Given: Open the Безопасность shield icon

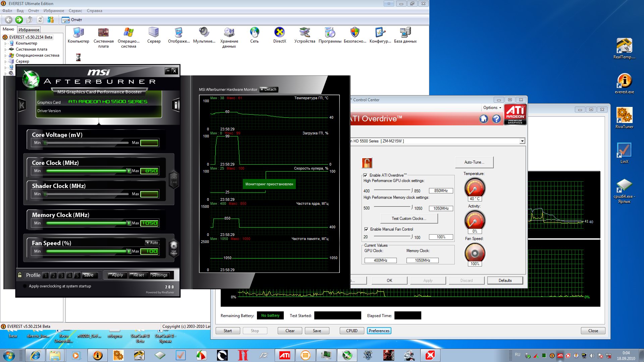Looking at the screenshot, I should 355,33.
